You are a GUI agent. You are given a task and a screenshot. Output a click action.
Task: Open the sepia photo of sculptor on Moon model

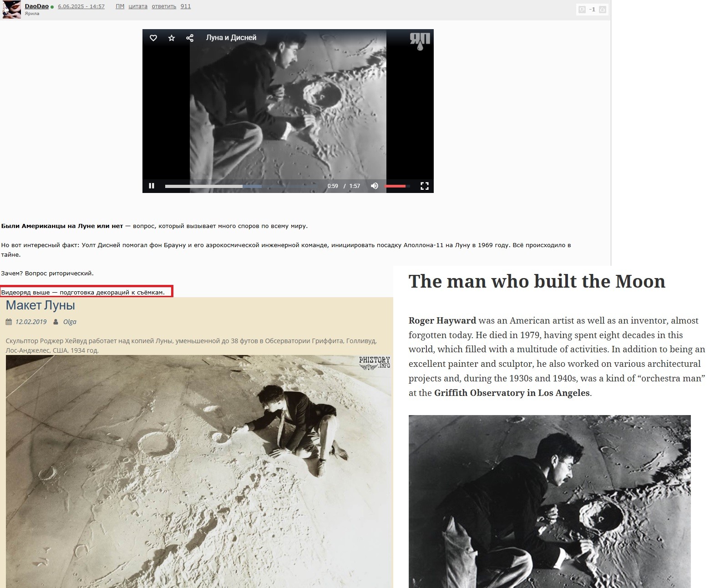tap(199, 471)
